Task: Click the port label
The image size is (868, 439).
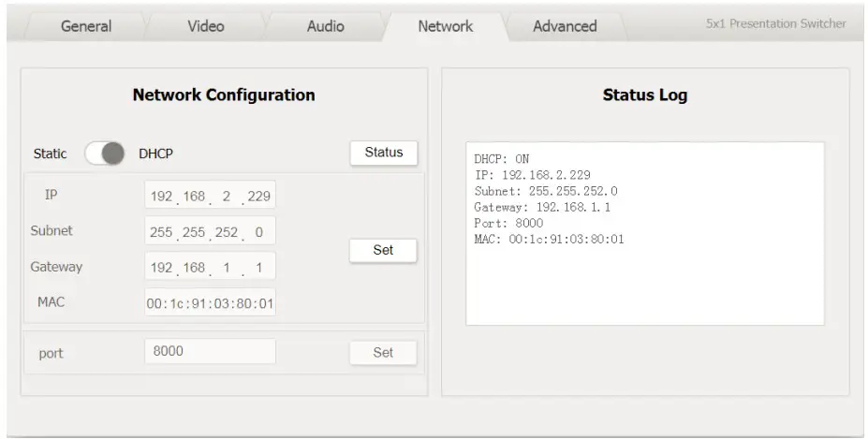Action: click(51, 353)
